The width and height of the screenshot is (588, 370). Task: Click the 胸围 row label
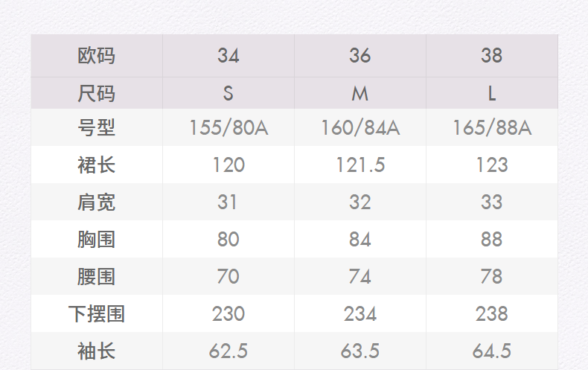(x=96, y=239)
